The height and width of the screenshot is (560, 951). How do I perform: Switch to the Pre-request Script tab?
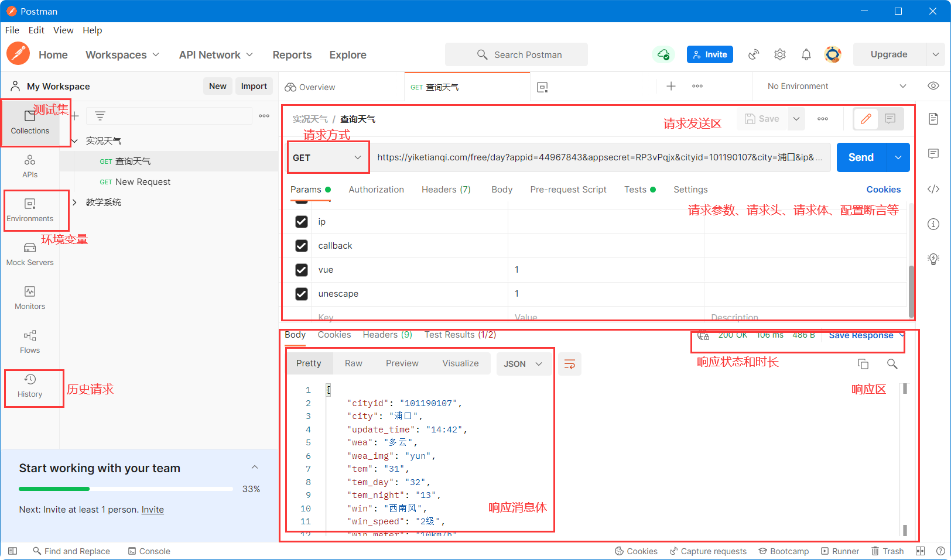coord(568,190)
